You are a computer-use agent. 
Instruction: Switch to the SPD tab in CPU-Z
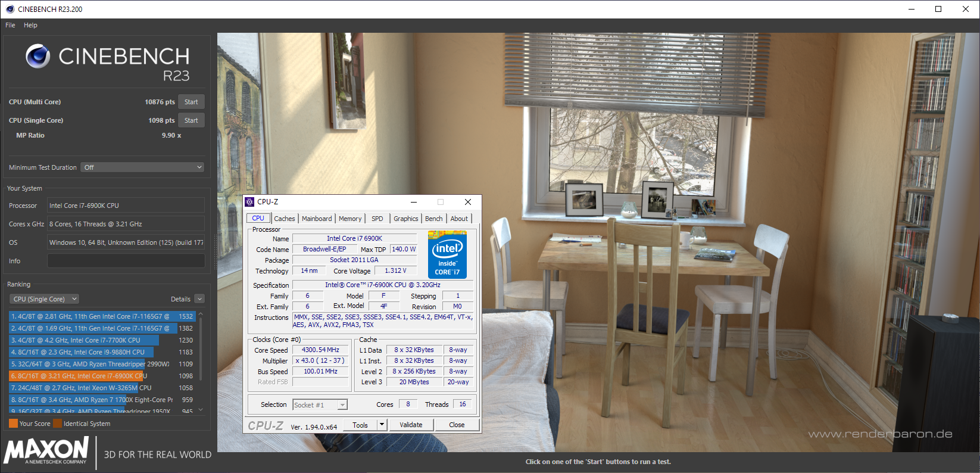click(x=377, y=219)
